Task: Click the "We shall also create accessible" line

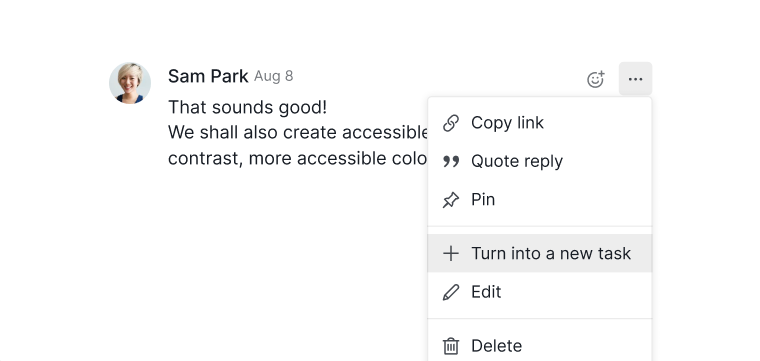Action: point(298,133)
